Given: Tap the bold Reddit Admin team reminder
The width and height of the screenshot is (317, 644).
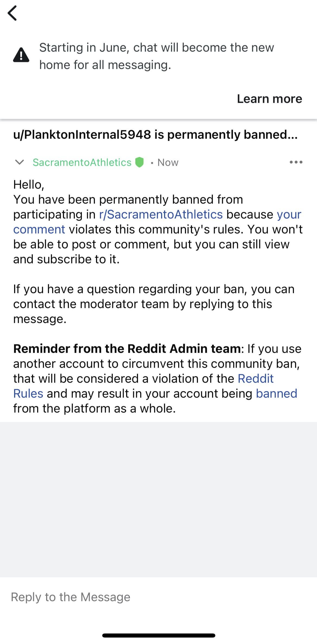Looking at the screenshot, I should click(127, 349).
